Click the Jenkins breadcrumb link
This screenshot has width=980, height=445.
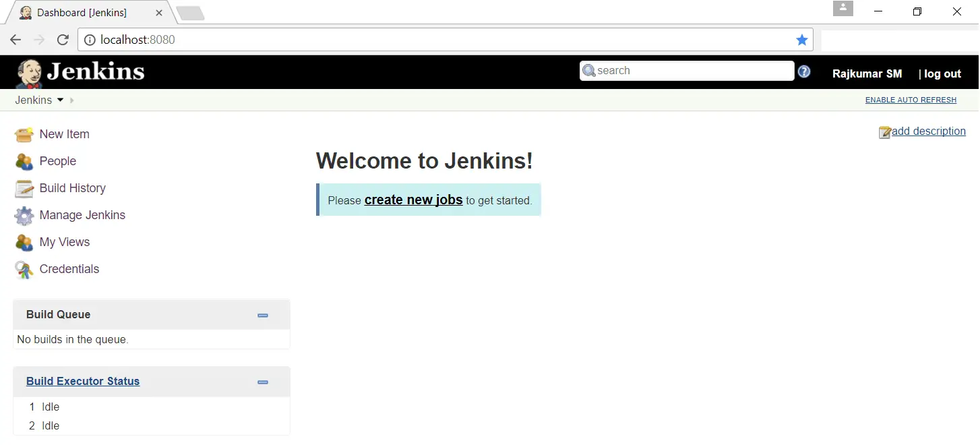(34, 100)
